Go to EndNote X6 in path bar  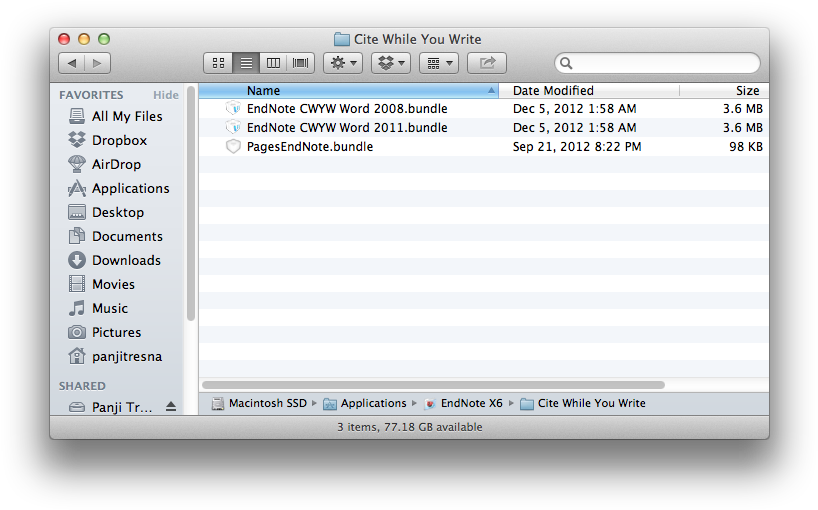(464, 403)
